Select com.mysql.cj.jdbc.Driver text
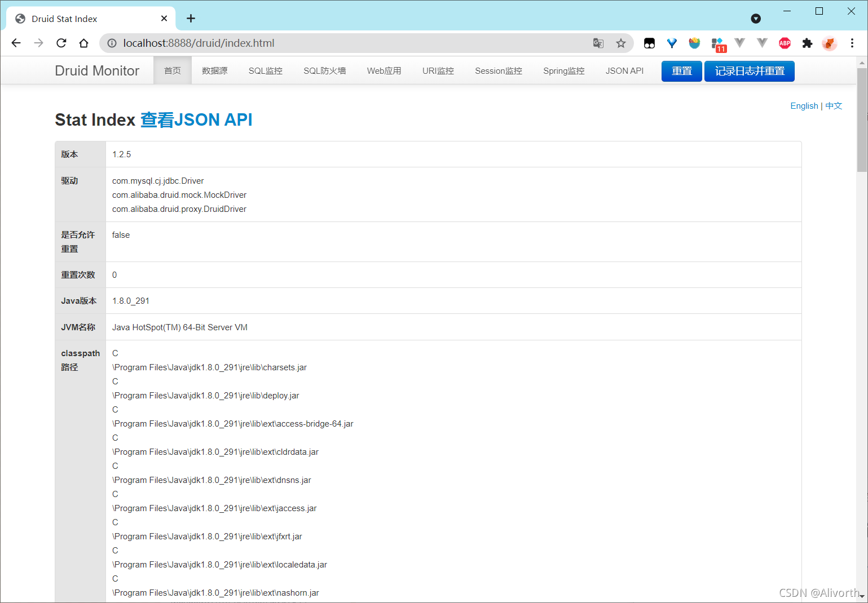The image size is (868, 603). point(158,180)
